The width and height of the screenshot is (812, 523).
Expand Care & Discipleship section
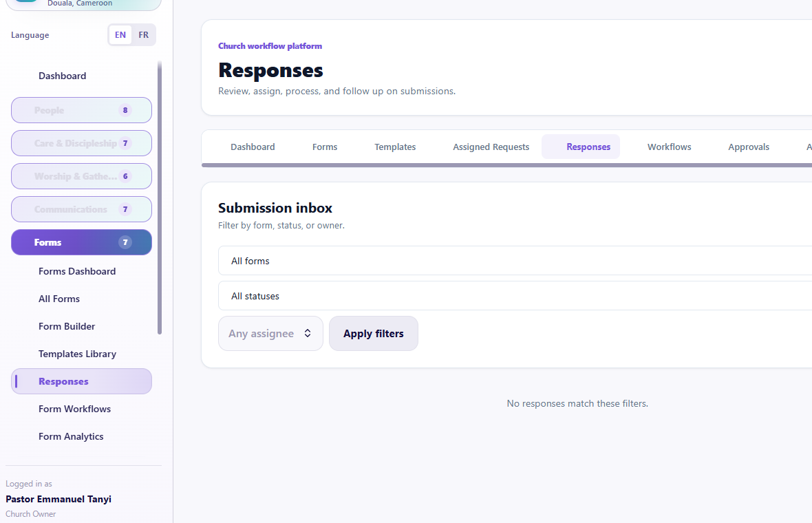tap(81, 143)
